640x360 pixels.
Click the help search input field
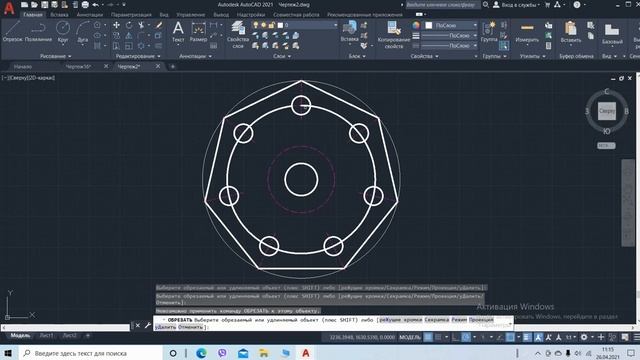point(442,5)
